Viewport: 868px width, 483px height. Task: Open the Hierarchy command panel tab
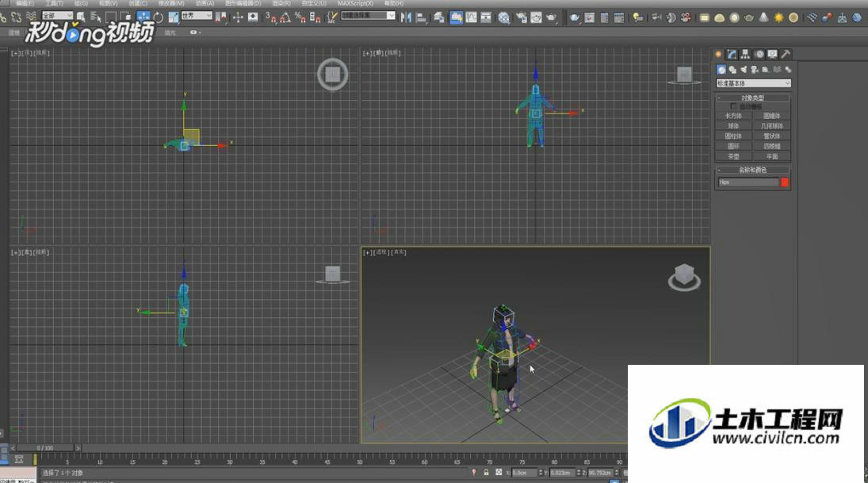(745, 54)
